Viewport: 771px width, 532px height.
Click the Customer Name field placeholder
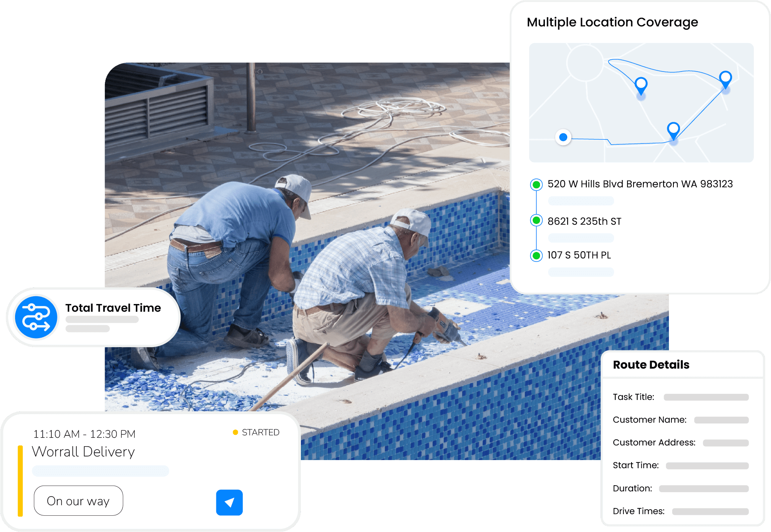721,420
